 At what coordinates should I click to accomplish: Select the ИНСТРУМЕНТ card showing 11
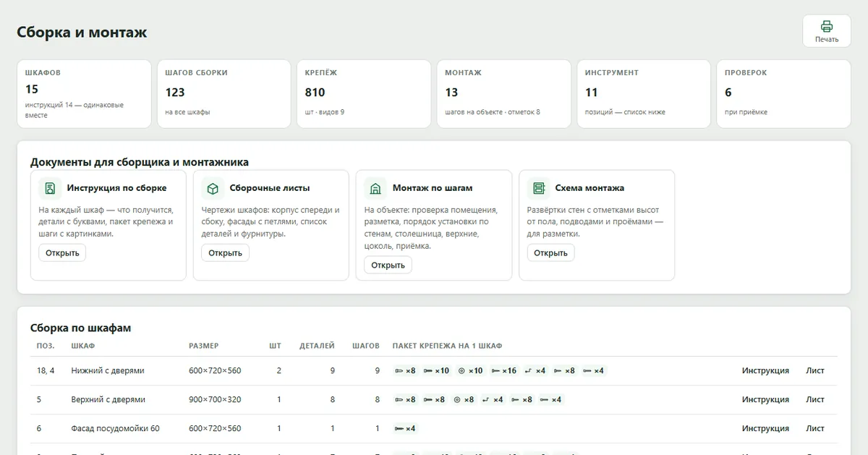pyautogui.click(x=644, y=94)
